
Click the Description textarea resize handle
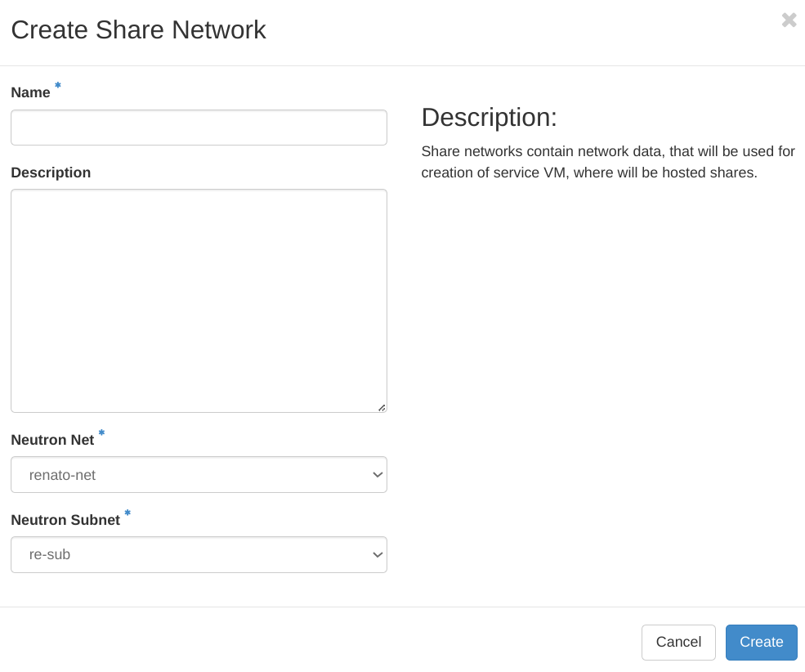coord(382,408)
